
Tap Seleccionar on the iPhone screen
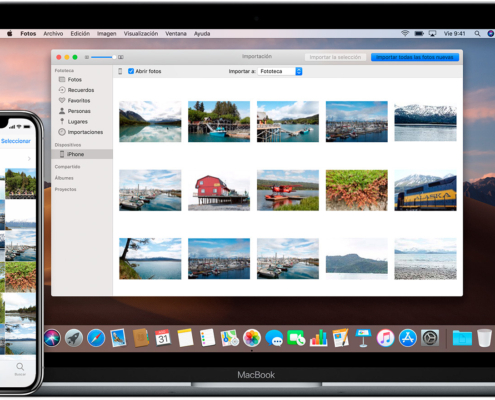pos(16,141)
